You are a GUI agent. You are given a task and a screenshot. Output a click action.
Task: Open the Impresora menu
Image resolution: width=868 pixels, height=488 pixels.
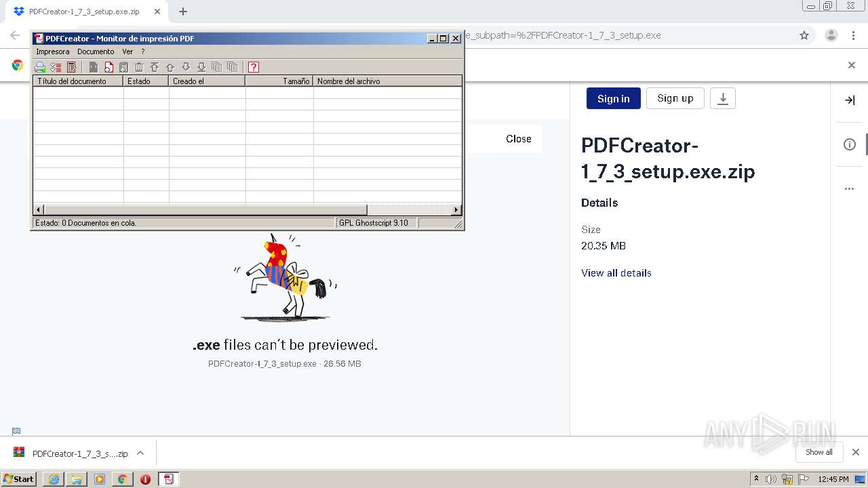[x=53, y=52]
